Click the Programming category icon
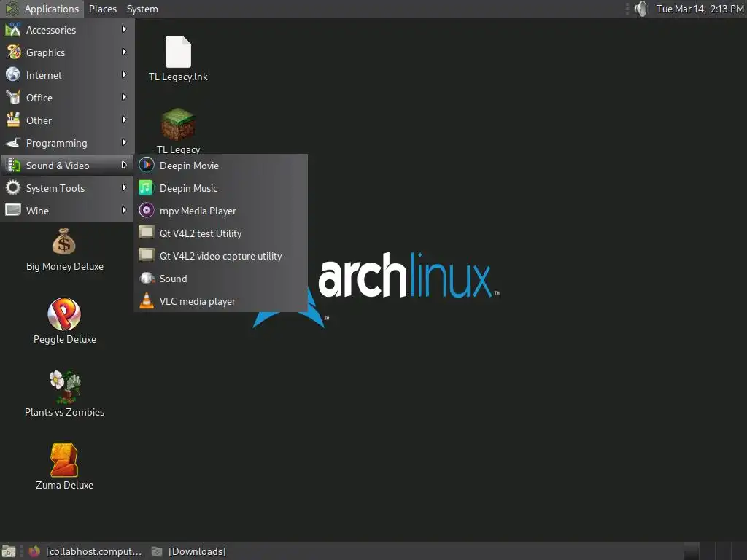Viewport: 747px width, 560px height. [x=13, y=142]
